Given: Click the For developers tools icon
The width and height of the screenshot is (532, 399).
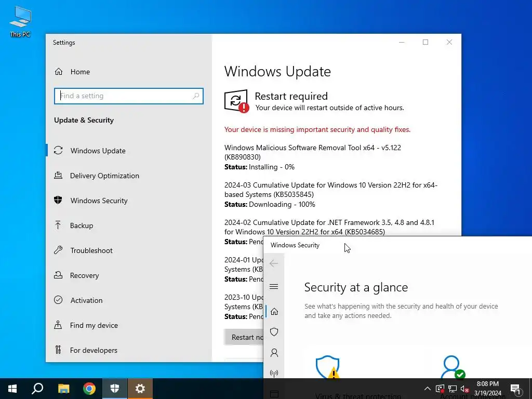Looking at the screenshot, I should [x=58, y=350].
